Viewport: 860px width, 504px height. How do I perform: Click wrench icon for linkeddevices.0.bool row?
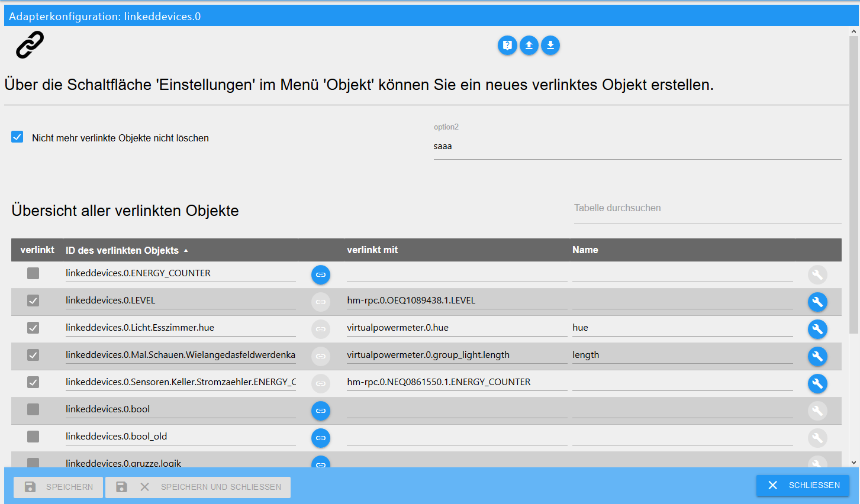pos(817,411)
